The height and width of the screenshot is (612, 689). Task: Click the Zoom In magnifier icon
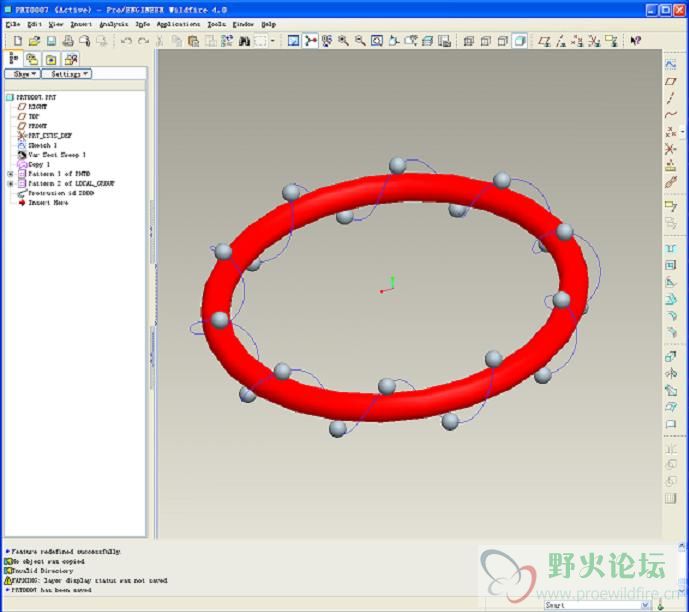tap(343, 41)
